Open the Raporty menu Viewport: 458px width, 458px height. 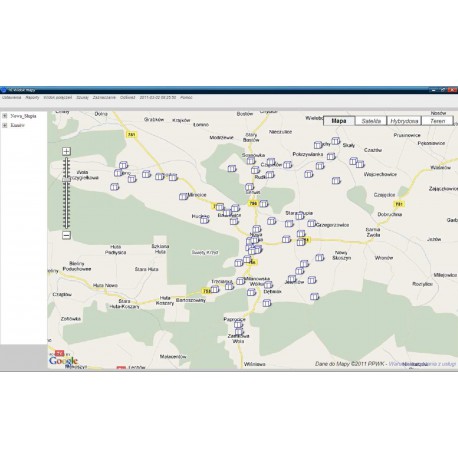32,98
